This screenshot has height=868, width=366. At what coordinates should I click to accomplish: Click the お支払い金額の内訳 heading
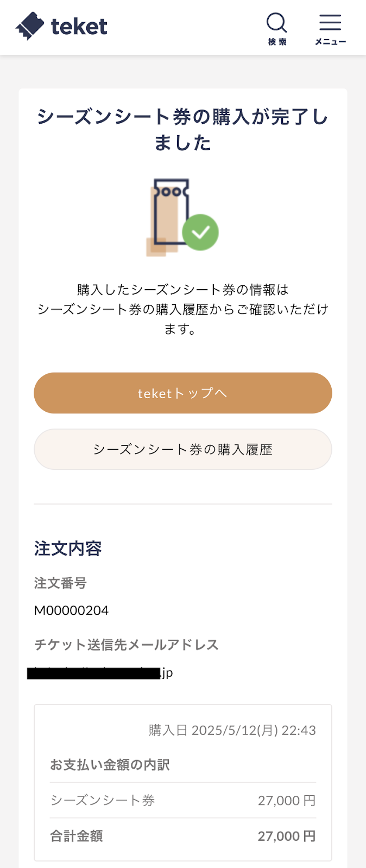110,765
